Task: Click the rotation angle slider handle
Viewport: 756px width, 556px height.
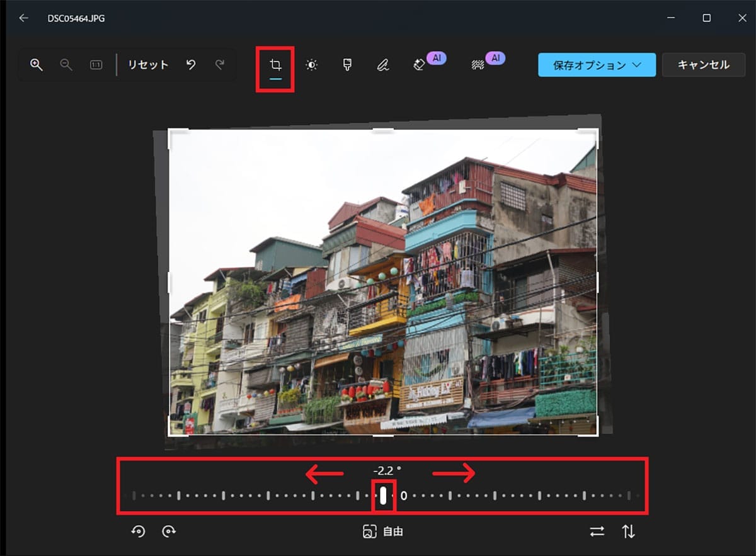Action: (383, 497)
